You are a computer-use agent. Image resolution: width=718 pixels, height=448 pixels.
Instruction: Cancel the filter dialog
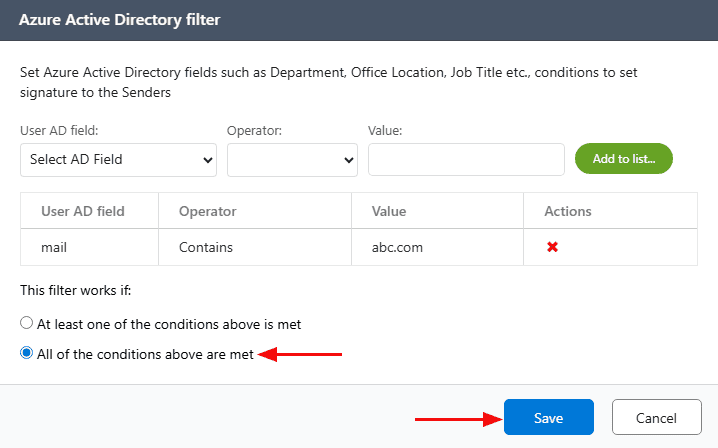pos(657,418)
